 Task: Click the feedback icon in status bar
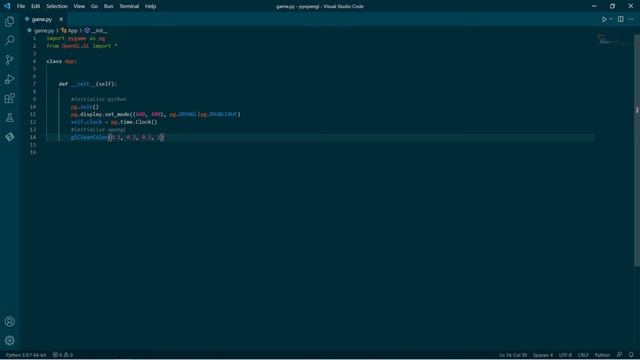click(x=619, y=355)
